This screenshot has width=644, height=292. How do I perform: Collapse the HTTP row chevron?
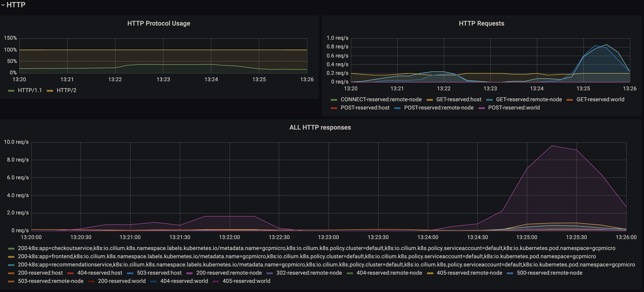(3, 5)
